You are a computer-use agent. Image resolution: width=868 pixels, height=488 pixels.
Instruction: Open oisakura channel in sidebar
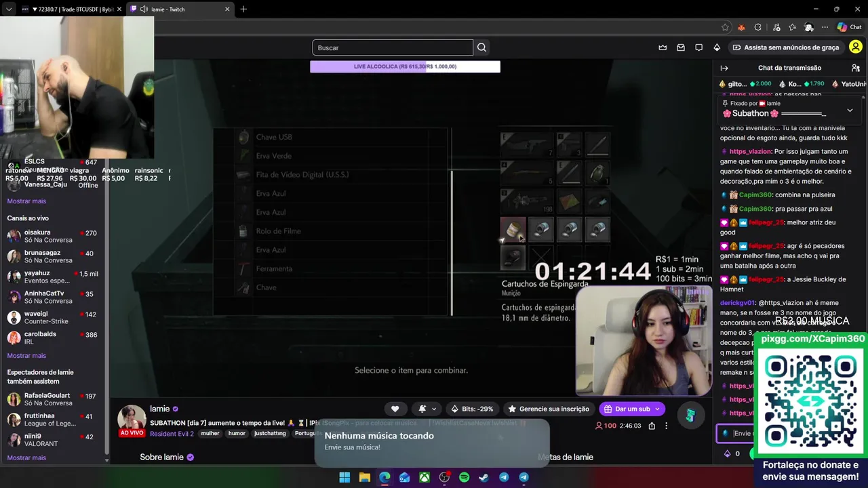pos(53,236)
